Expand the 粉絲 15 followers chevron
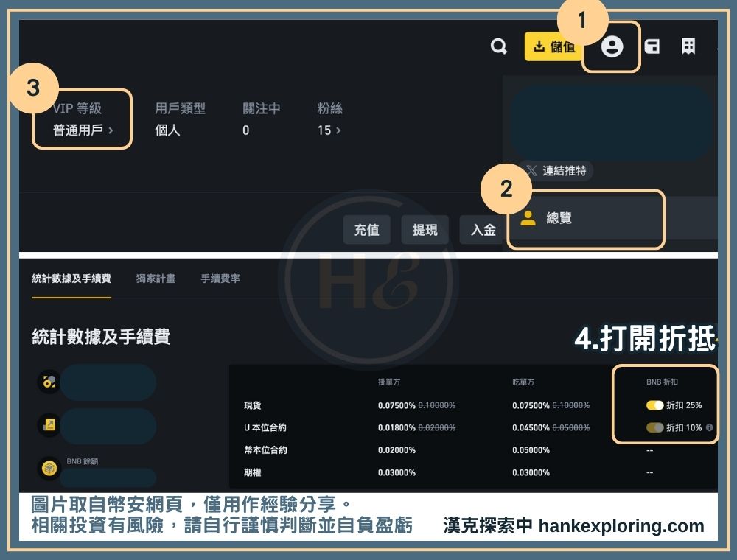737x560 pixels. pos(338,130)
